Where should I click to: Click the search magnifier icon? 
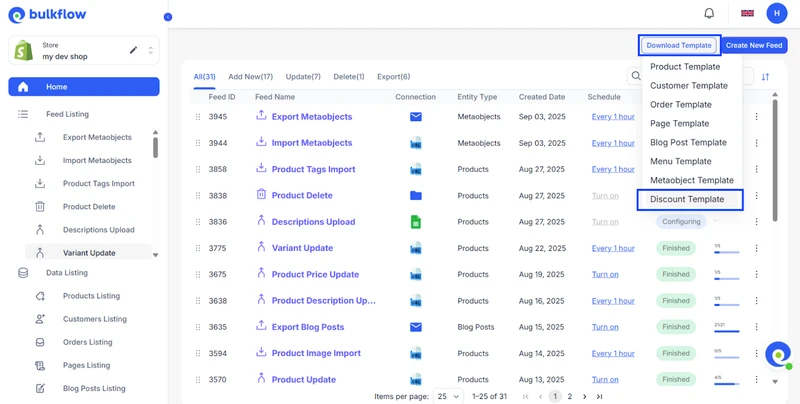click(x=636, y=75)
